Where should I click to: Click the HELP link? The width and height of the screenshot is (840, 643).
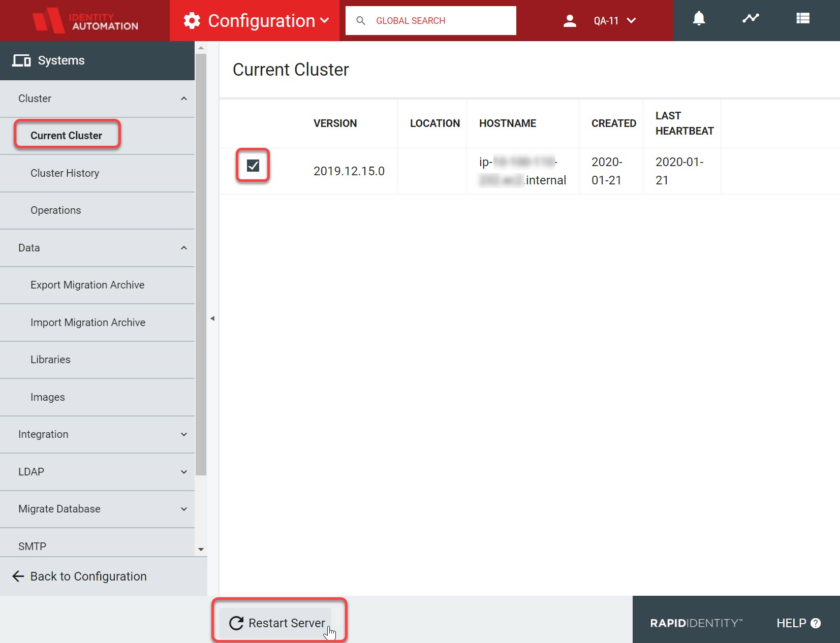pos(798,623)
